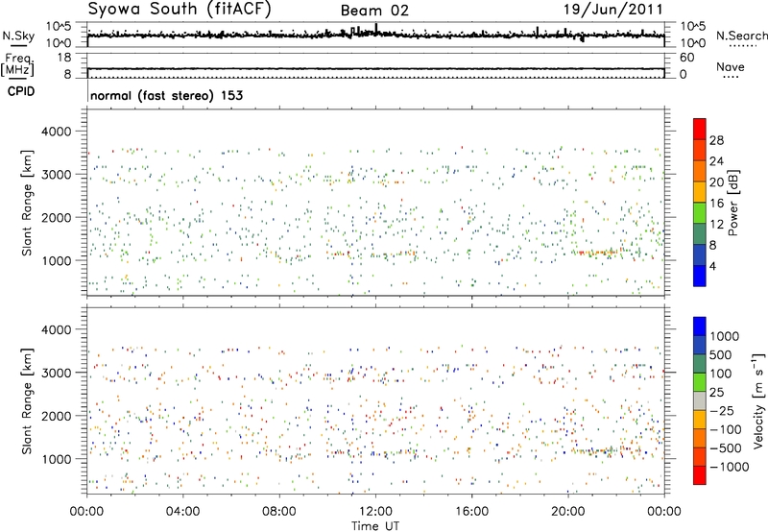
Task: Click the power panel 'Slant Range [km]' label
Action: pyautogui.click(x=27, y=203)
